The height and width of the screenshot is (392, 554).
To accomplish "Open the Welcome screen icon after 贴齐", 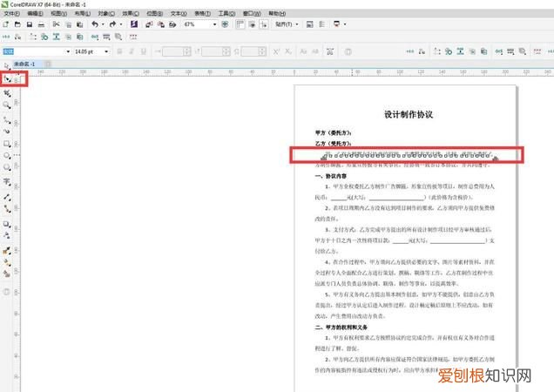I will pos(310,24).
